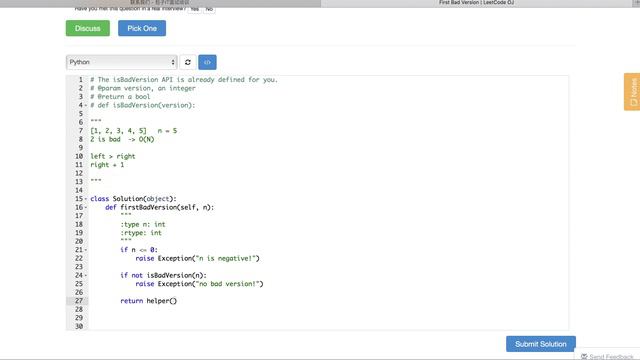Click the ':rtype: int' docstring line

141,233
